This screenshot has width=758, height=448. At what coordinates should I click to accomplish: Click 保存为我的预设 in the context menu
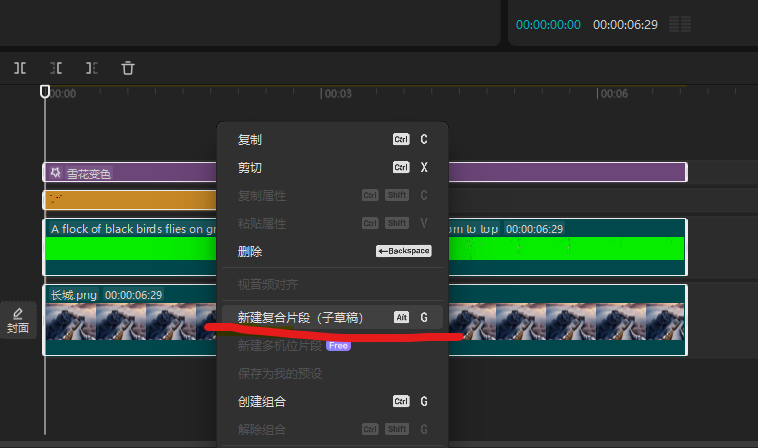click(280, 373)
